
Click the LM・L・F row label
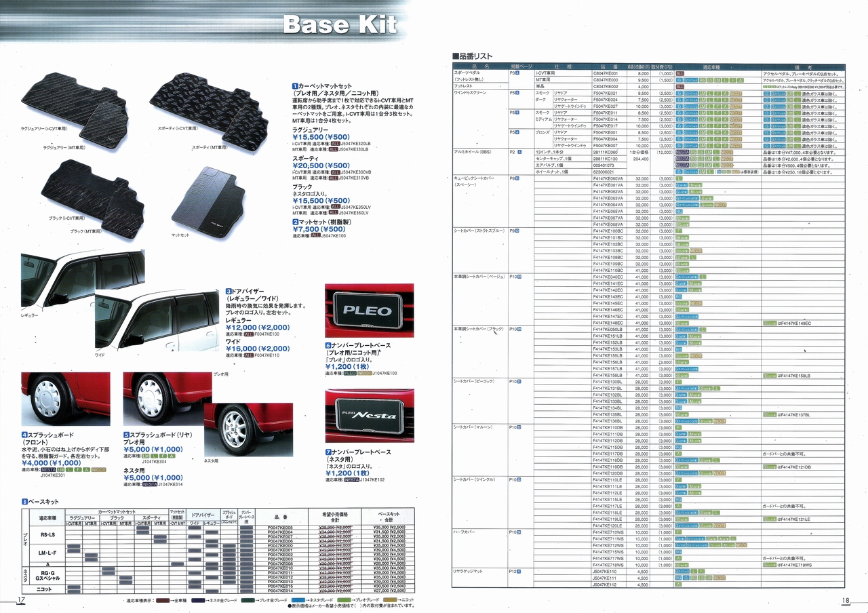[47, 553]
